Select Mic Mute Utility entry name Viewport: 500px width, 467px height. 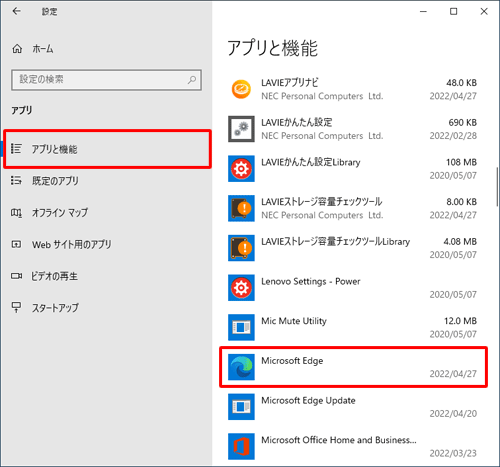click(x=294, y=321)
